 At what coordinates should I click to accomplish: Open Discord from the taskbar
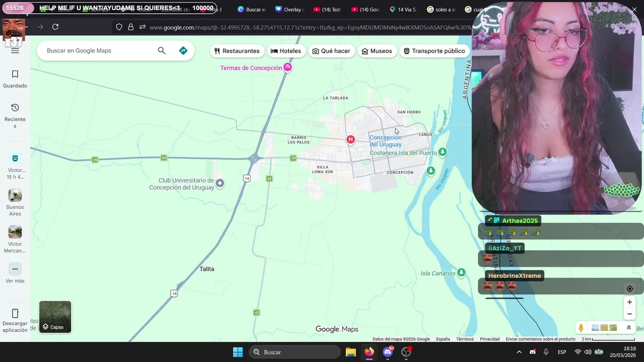tap(388, 352)
